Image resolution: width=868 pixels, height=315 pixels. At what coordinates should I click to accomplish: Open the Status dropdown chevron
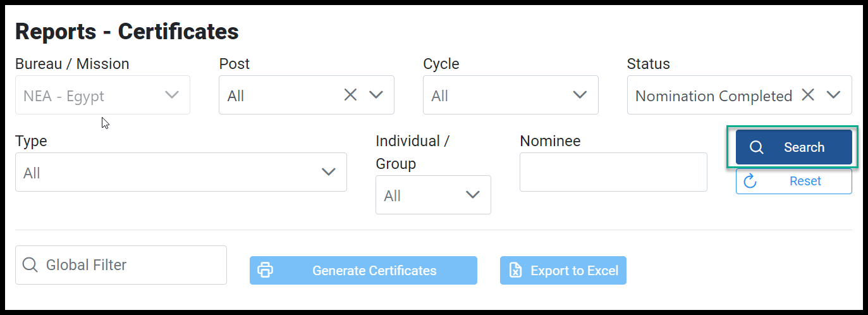click(x=834, y=95)
